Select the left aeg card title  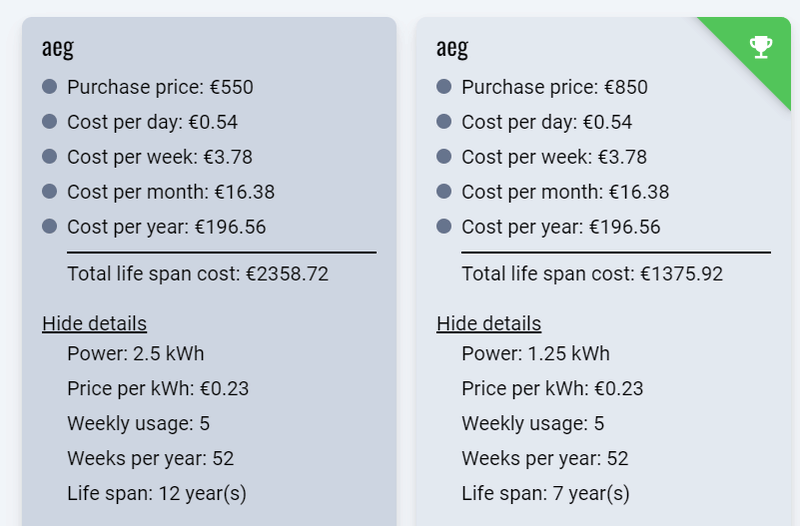tap(58, 47)
